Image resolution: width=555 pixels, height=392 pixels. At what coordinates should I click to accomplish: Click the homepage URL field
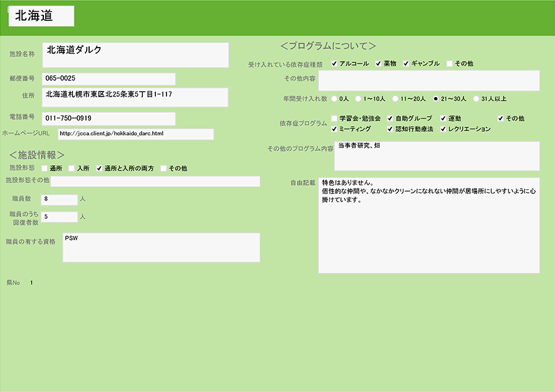point(136,134)
